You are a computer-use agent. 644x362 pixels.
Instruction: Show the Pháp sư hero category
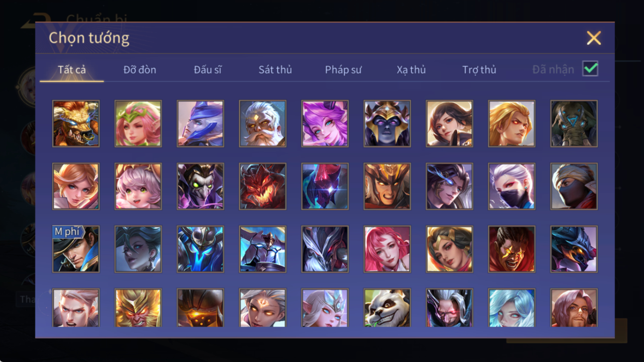[343, 70]
